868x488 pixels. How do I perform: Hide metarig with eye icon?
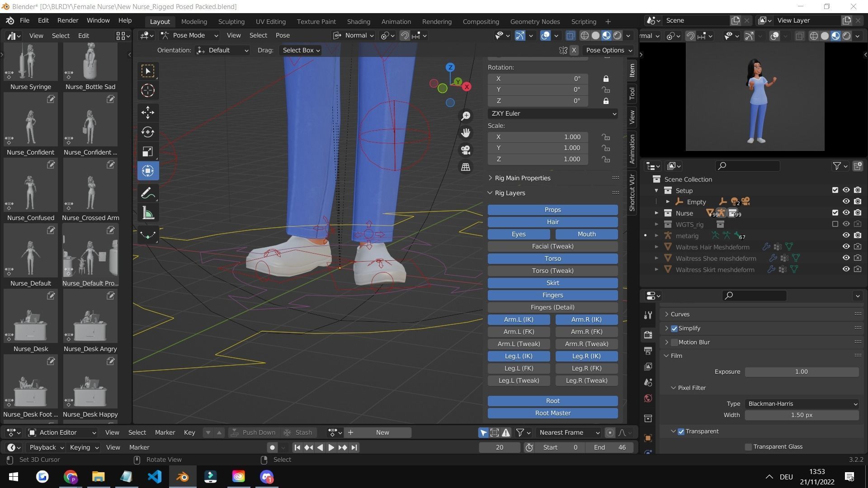(x=846, y=235)
